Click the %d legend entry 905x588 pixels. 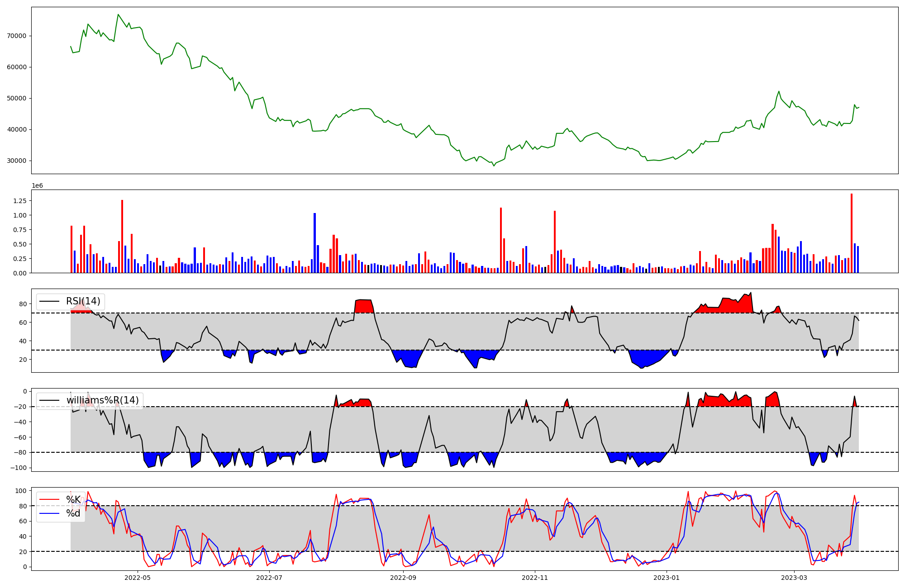[73, 513]
